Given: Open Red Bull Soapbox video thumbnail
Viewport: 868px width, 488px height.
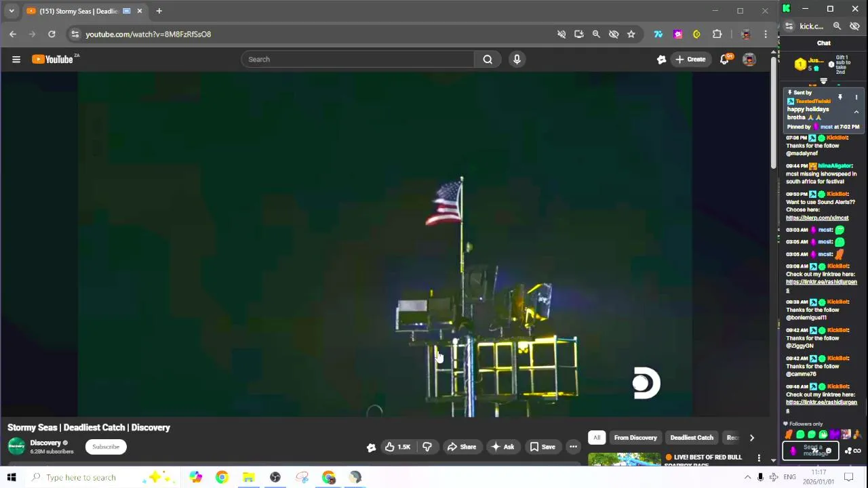Looking at the screenshot, I should tap(625, 459).
